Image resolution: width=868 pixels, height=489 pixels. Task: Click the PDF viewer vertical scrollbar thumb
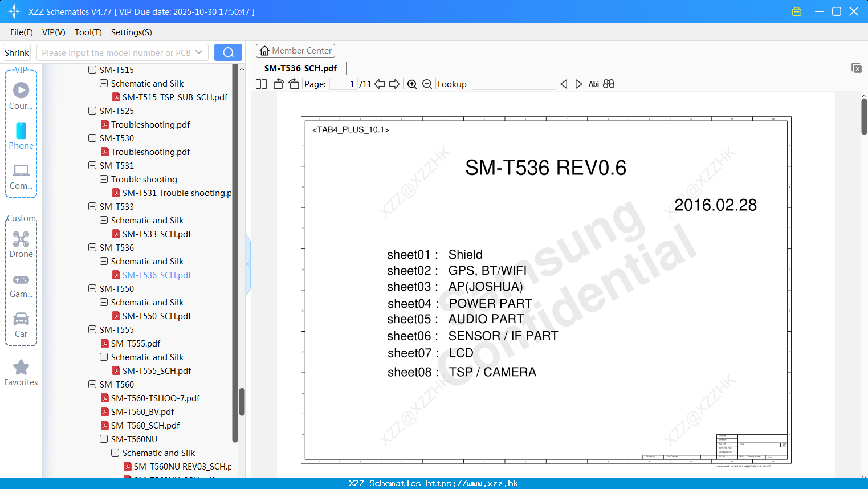pos(864,116)
